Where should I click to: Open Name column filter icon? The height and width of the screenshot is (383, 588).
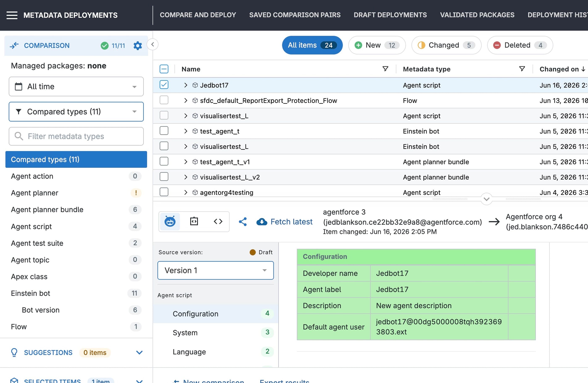pyautogui.click(x=385, y=69)
